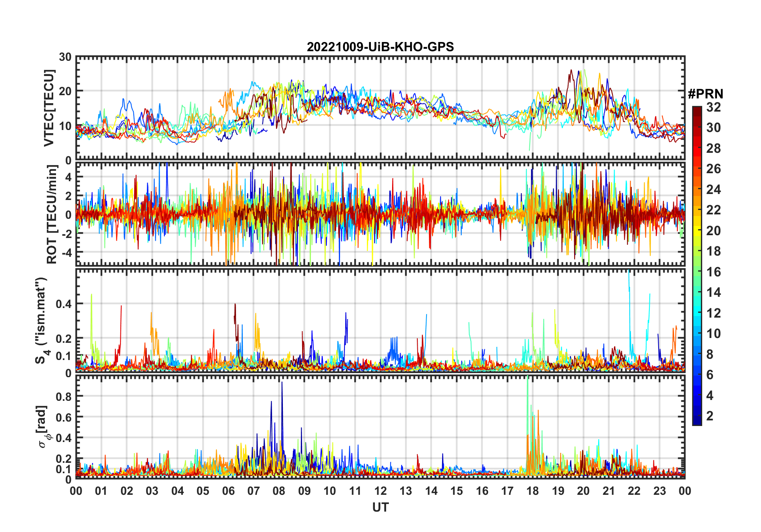Click x-axis tick label 01

pyautogui.click(x=101, y=491)
